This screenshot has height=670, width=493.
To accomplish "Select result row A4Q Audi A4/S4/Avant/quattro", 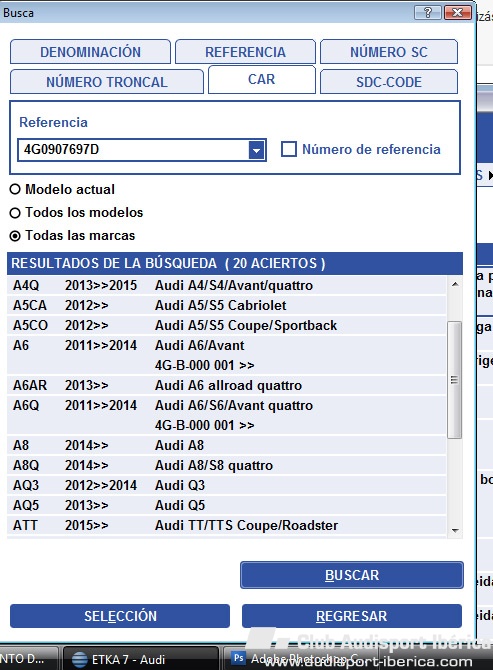I will click(x=227, y=285).
